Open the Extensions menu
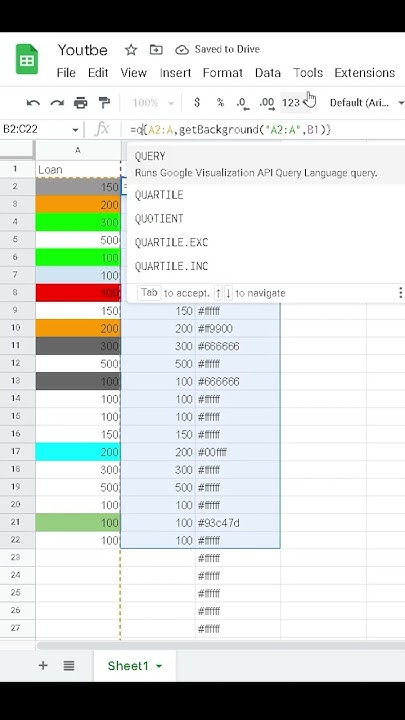The width and height of the screenshot is (405, 720). [365, 73]
